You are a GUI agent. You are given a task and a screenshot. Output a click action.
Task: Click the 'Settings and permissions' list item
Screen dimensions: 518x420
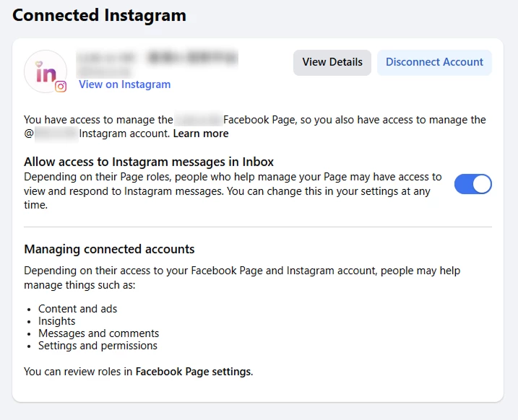(x=98, y=346)
